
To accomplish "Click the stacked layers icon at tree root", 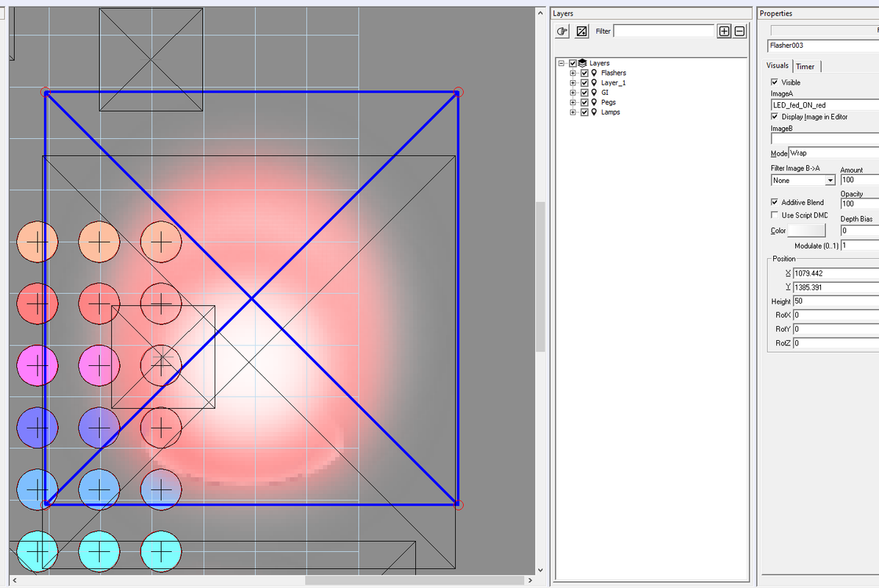I will coord(583,63).
